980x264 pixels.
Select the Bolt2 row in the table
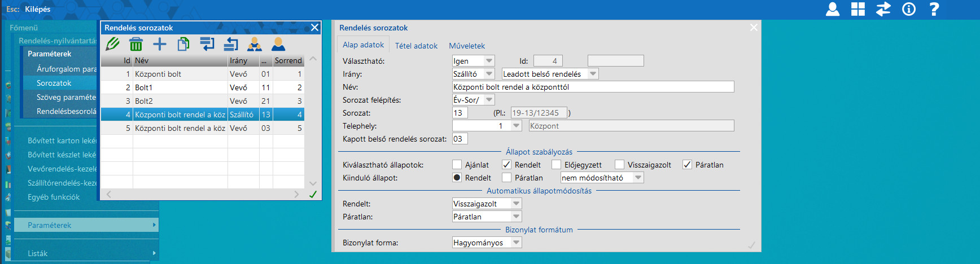point(181,101)
